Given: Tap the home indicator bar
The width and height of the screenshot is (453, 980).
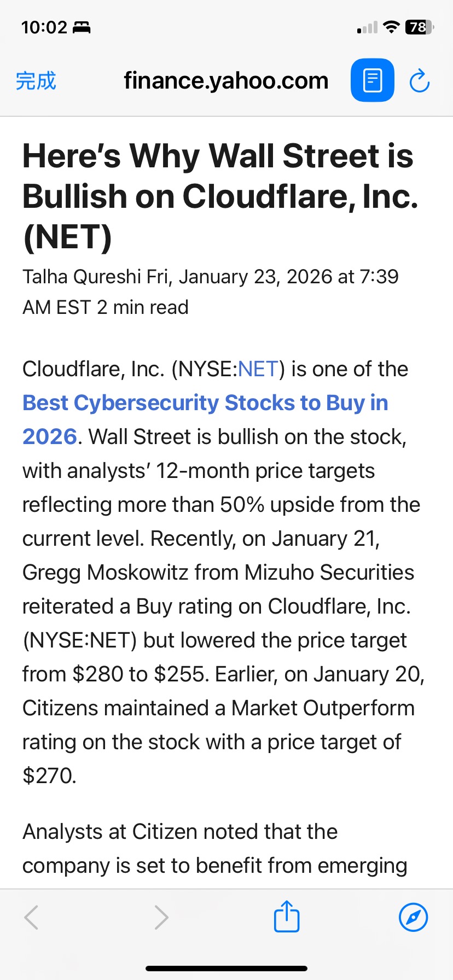Looking at the screenshot, I should 226,969.
